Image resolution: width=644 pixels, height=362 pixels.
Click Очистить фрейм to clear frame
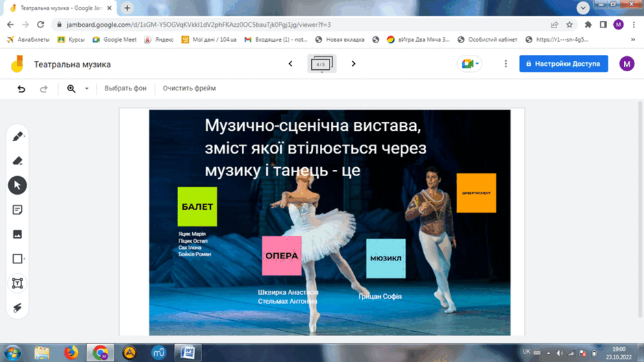coord(189,88)
